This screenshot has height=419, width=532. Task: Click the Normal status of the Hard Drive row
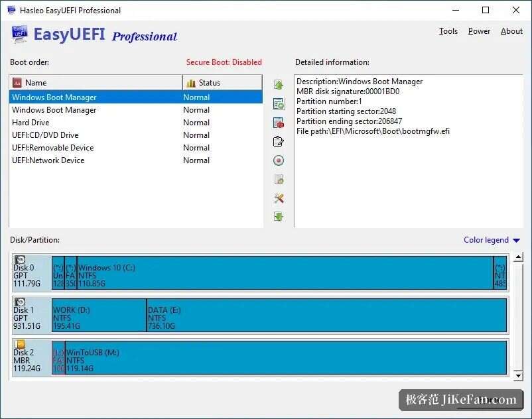coord(196,123)
